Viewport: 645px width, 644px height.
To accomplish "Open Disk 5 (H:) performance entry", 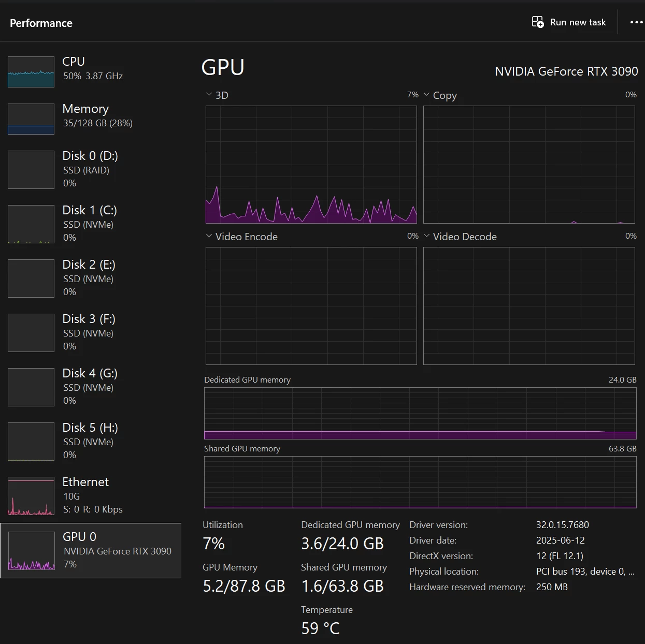I will click(91, 441).
